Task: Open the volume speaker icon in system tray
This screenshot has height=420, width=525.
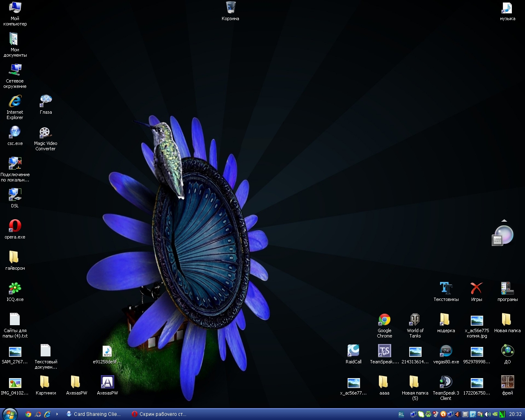Action: pyautogui.click(x=487, y=414)
